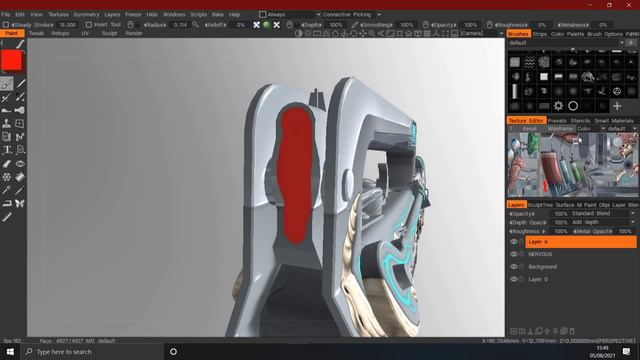Select the Text tool marked T

click(7, 150)
